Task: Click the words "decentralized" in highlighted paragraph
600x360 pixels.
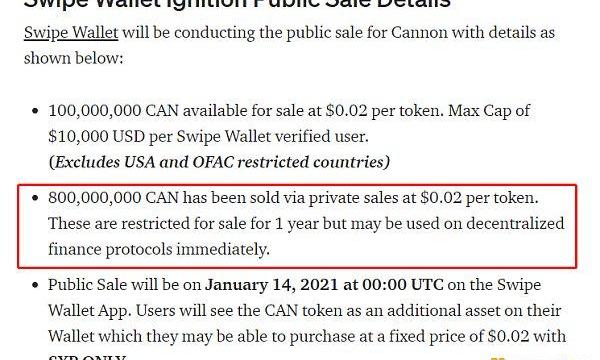Action: (515, 223)
